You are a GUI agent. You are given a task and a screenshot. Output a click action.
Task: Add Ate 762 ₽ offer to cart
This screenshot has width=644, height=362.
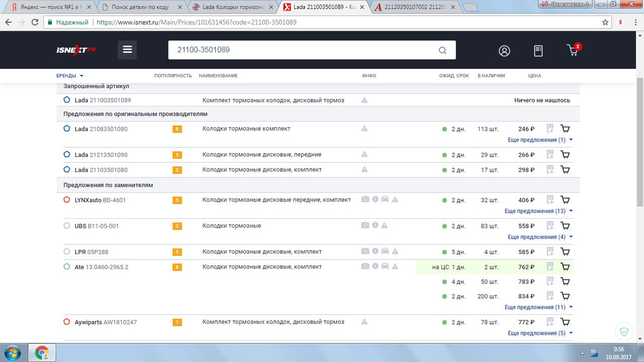click(x=565, y=267)
